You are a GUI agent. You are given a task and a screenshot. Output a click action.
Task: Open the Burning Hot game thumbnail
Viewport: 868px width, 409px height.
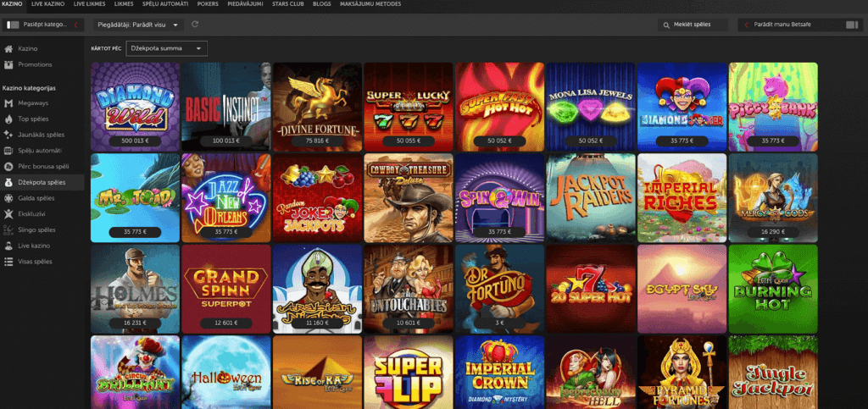(773, 289)
